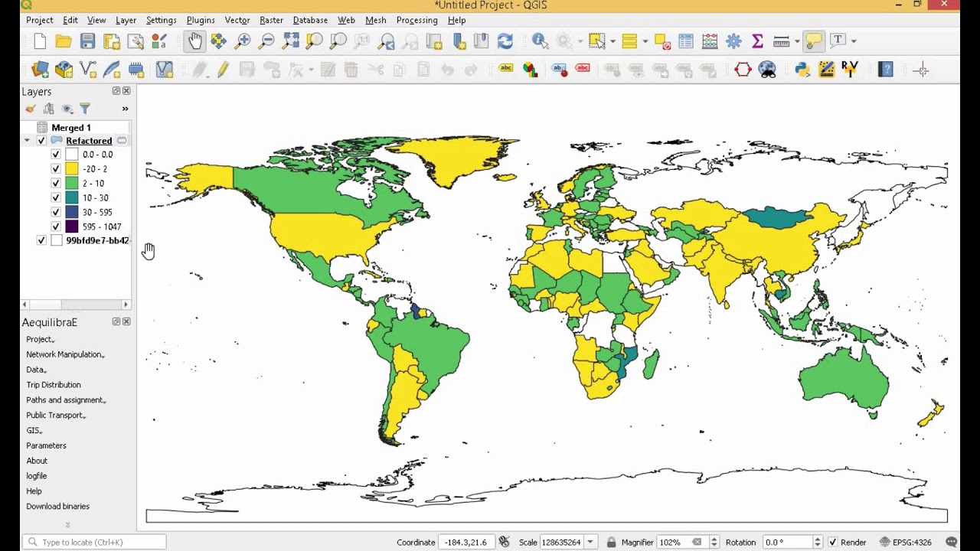The image size is (980, 551).
Task: Zoom to full extent of the map
Action: point(290,41)
